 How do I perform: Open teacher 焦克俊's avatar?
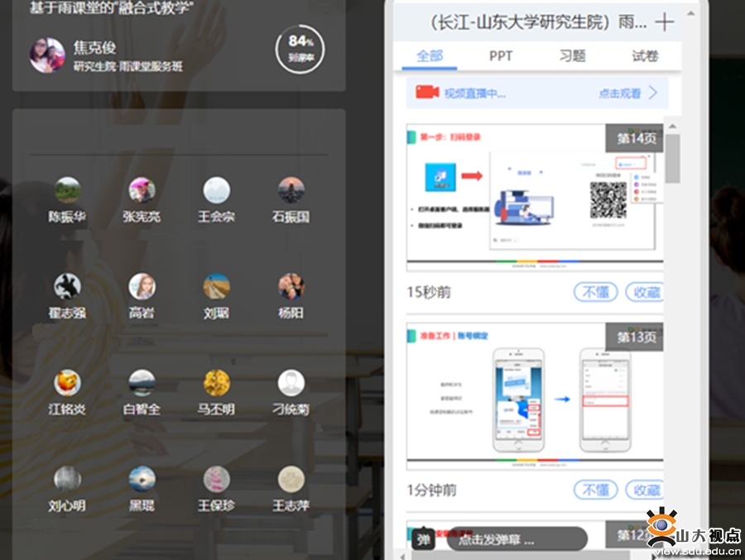[x=47, y=55]
